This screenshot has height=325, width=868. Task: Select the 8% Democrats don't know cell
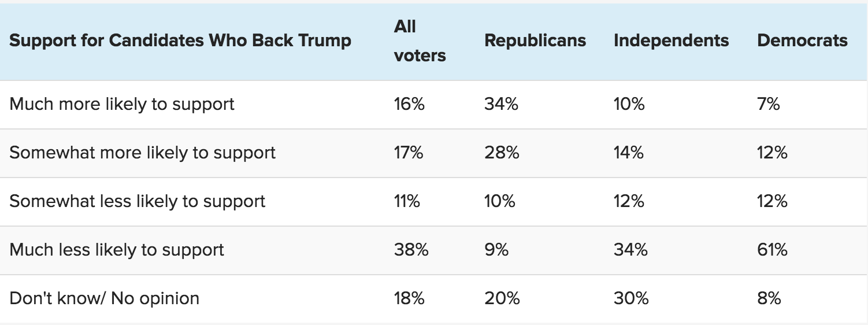click(x=769, y=298)
